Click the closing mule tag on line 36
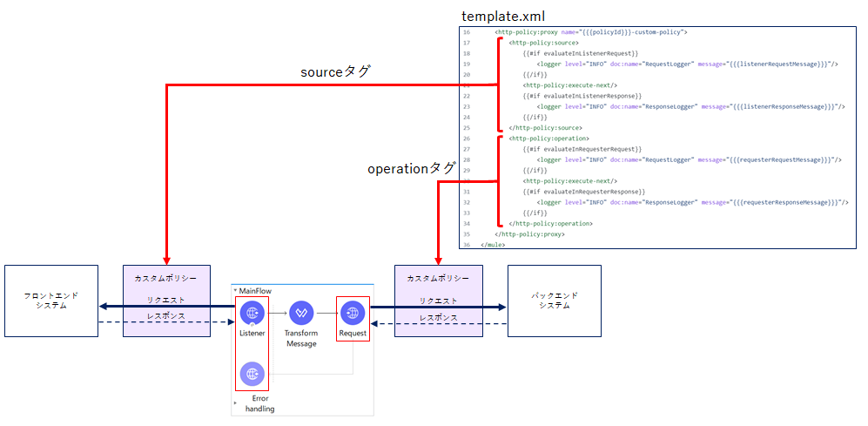The image size is (868, 426). [x=492, y=245]
